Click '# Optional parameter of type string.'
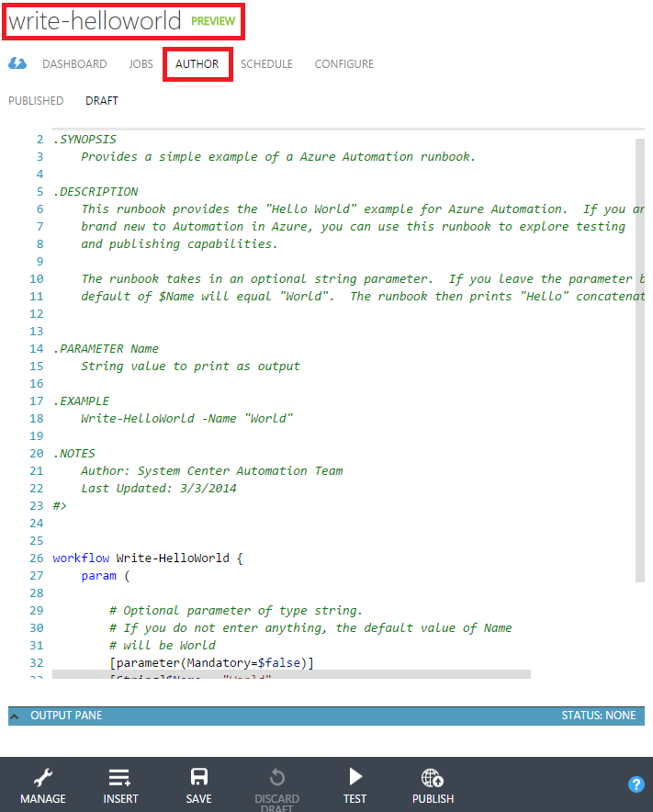Screen dimensions: 653x812 tap(236, 611)
